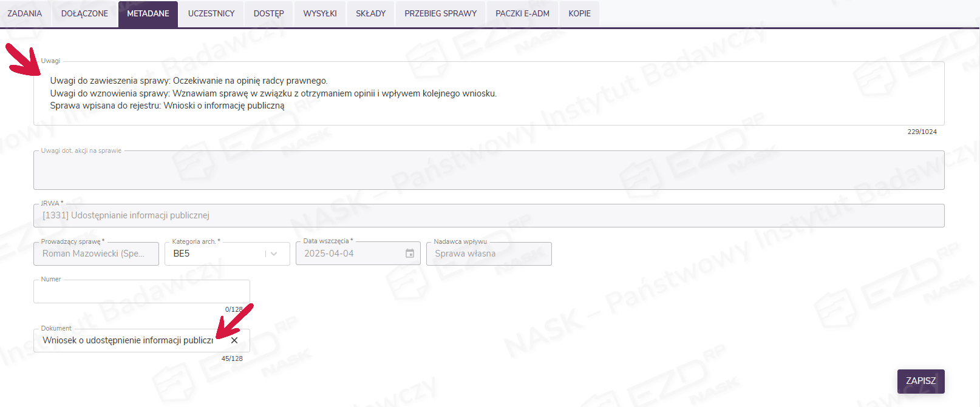Viewport: 980px width, 407px height.
Task: Open the PACZKI E-ADM tab
Action: (x=522, y=13)
